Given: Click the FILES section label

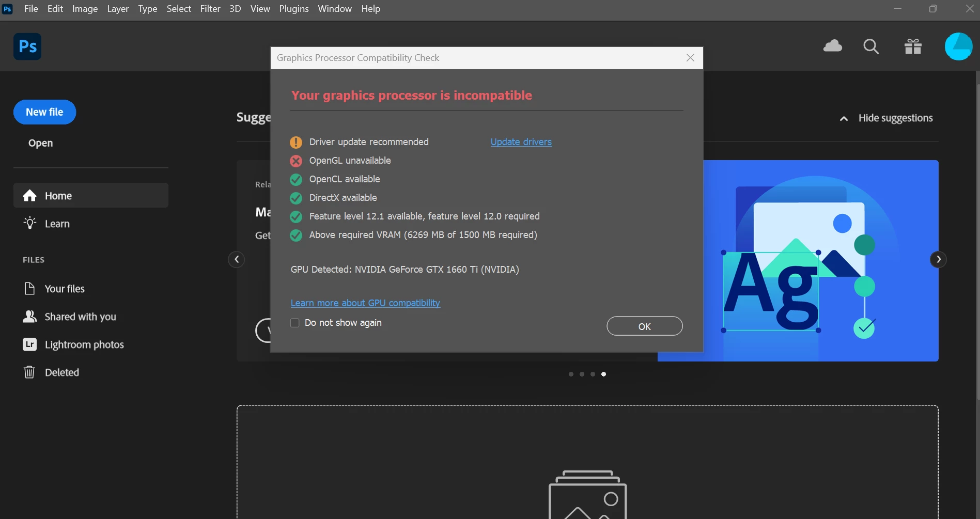Looking at the screenshot, I should pos(34,260).
